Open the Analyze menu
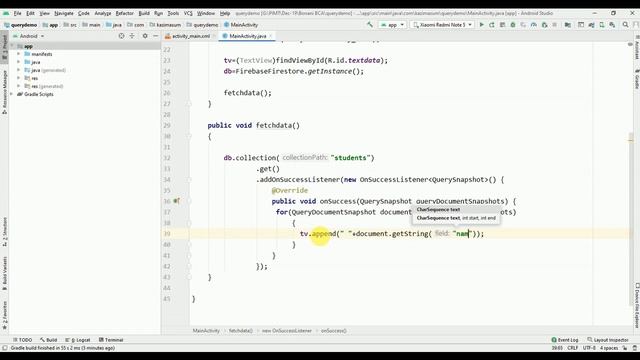Screen dimensions: 640x360 102,13
